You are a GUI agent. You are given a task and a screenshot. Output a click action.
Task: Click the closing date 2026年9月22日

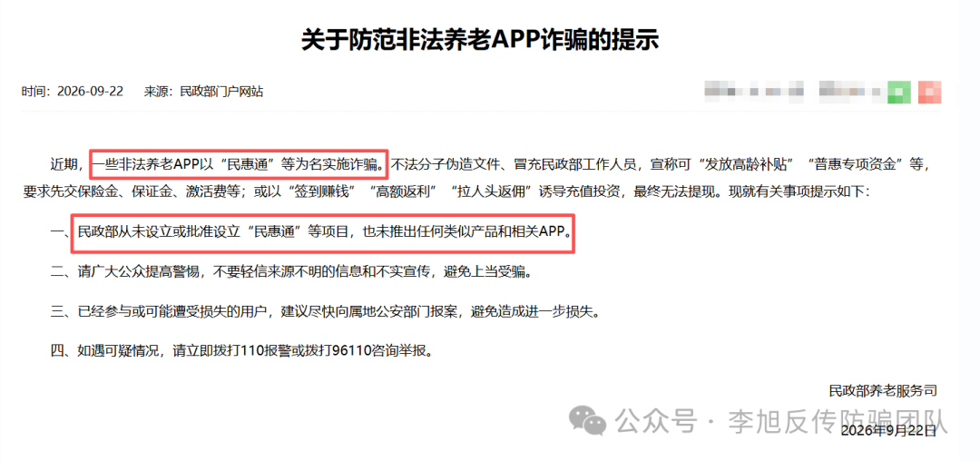(888, 430)
